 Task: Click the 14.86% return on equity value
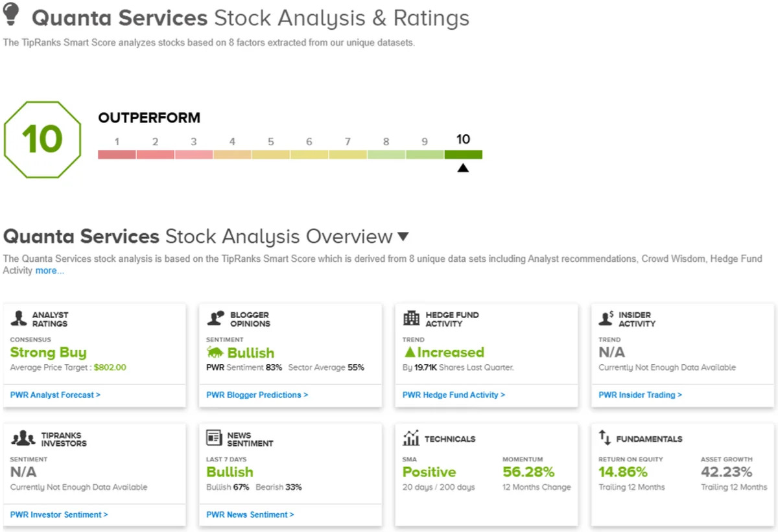(623, 472)
